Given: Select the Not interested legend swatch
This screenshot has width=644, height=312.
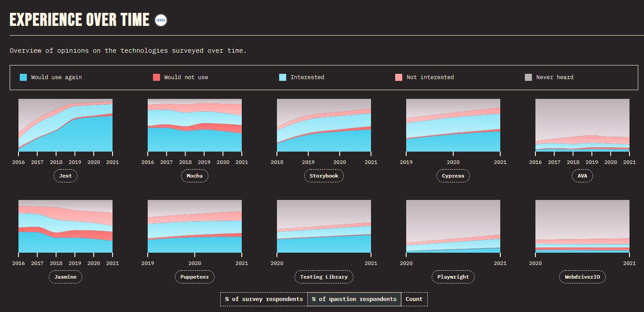Looking at the screenshot, I should 399,77.
